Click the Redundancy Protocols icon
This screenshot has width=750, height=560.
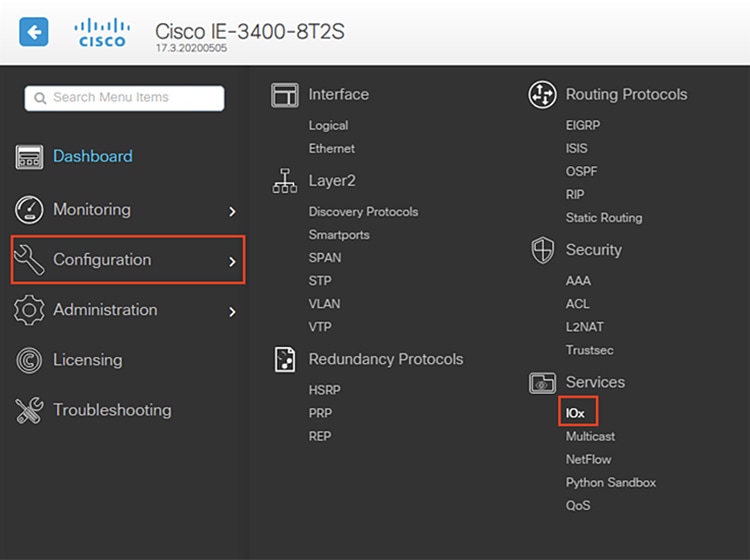(x=285, y=359)
